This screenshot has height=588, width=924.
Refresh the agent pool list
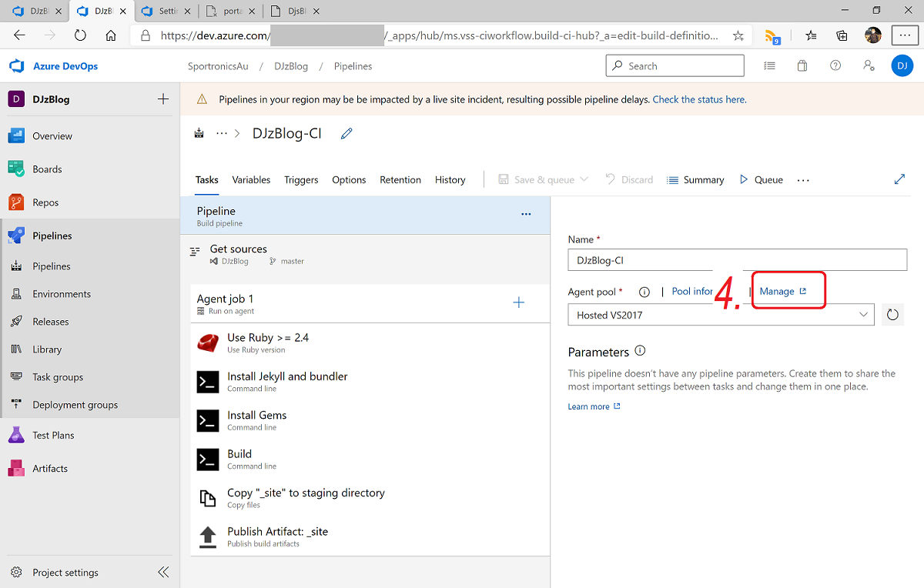892,314
